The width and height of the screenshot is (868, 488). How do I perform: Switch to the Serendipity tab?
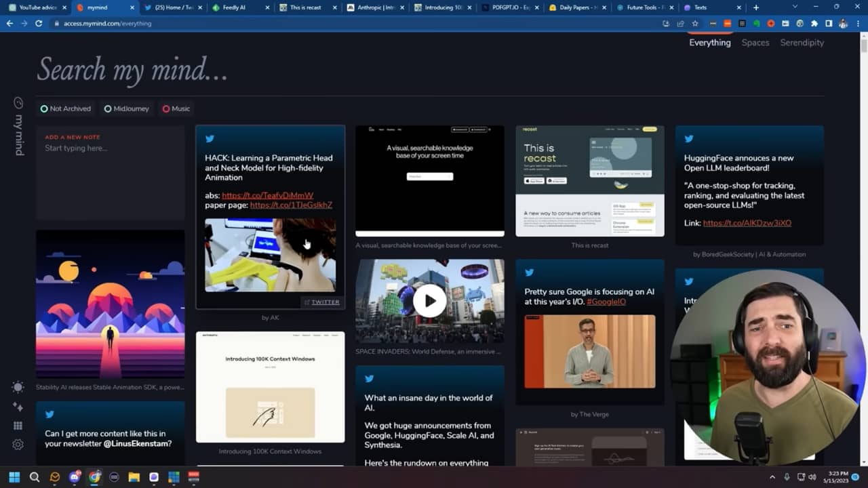[x=802, y=43]
